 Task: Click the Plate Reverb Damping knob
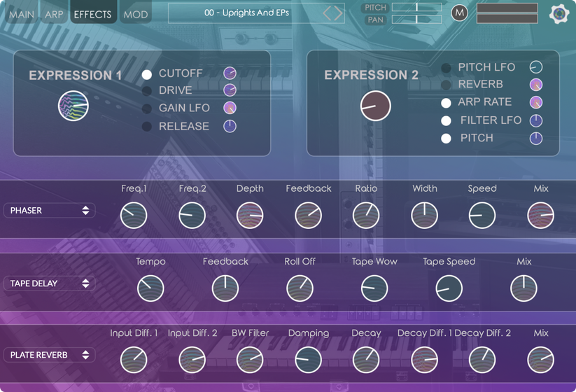[x=308, y=360]
